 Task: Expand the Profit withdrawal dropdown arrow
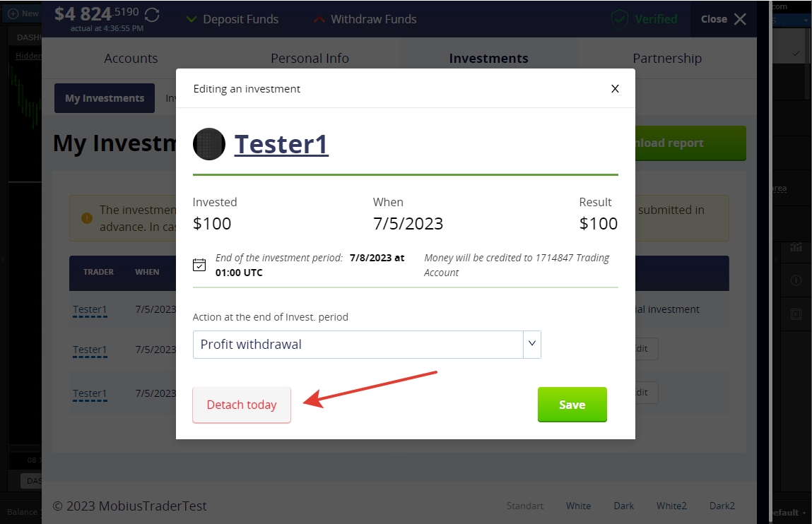(532, 344)
